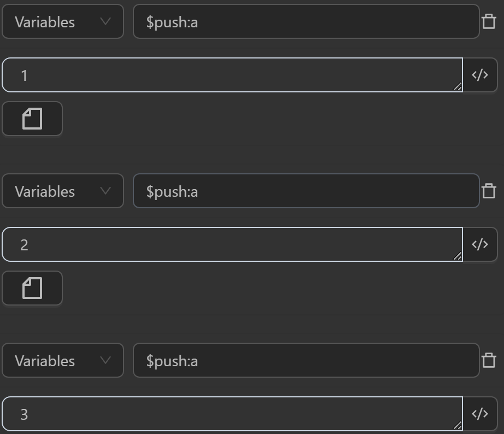Image resolution: width=504 pixels, height=434 pixels.
Task: Grab resize handle of textarea containing 3
Action: point(458,426)
